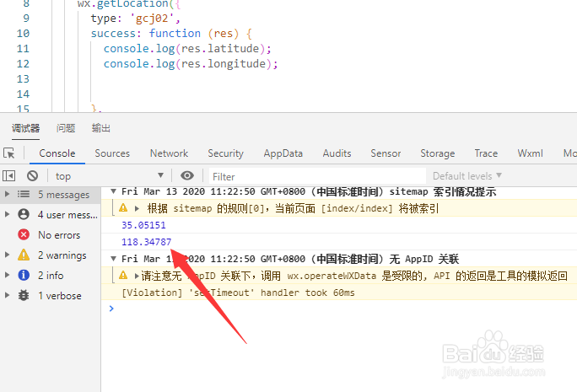Open the Default levels dropdown

coord(467,176)
